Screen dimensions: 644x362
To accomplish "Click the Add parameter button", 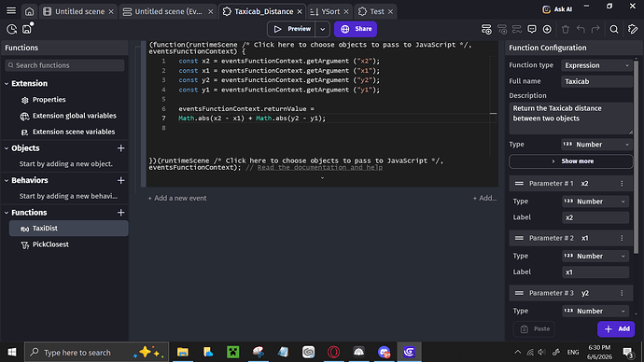I will [x=616, y=328].
